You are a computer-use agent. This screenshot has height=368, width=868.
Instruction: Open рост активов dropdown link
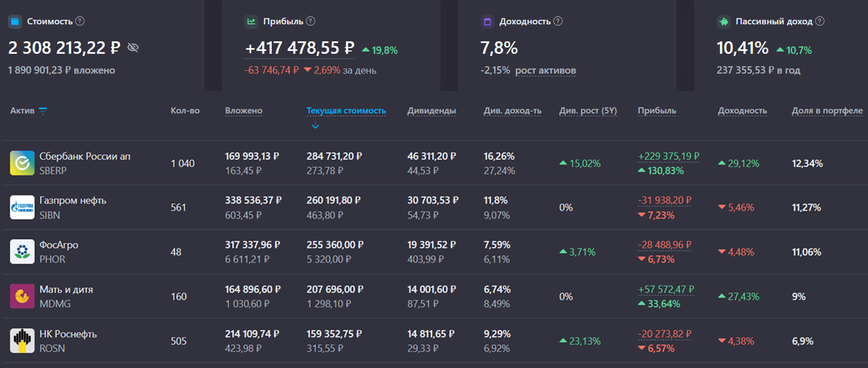click(545, 70)
